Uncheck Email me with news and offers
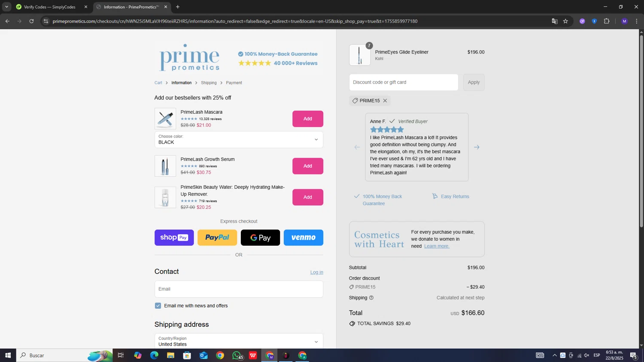Screen dimensions: 644x362 (x=158, y=306)
